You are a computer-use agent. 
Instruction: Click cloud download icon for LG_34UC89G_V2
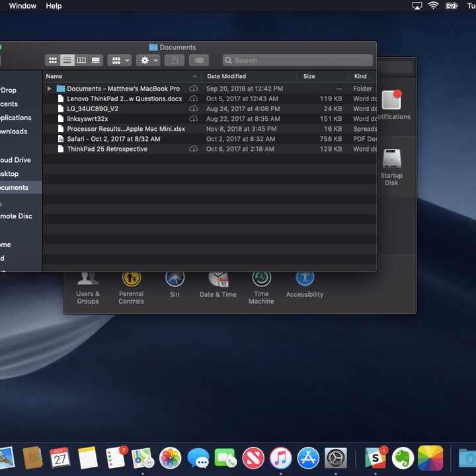(193, 108)
